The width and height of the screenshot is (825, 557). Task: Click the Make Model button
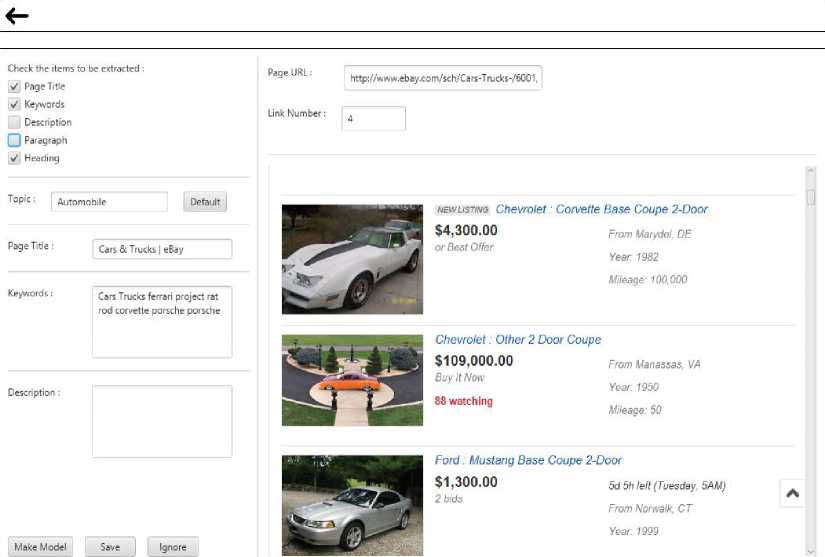[41, 547]
